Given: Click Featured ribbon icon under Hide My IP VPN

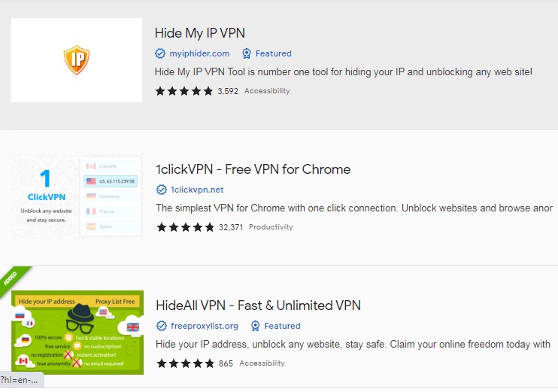Looking at the screenshot, I should point(246,53).
